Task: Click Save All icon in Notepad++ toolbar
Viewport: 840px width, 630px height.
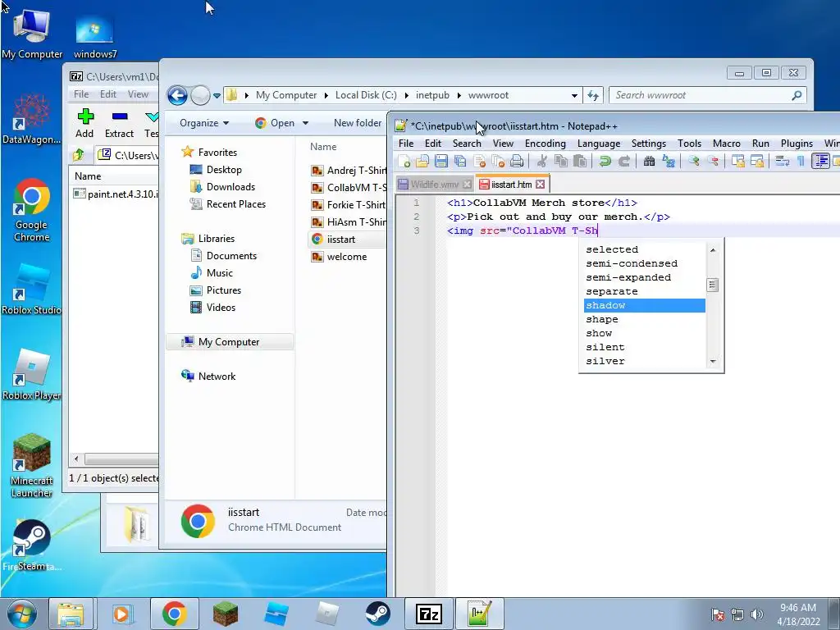Action: [x=460, y=161]
